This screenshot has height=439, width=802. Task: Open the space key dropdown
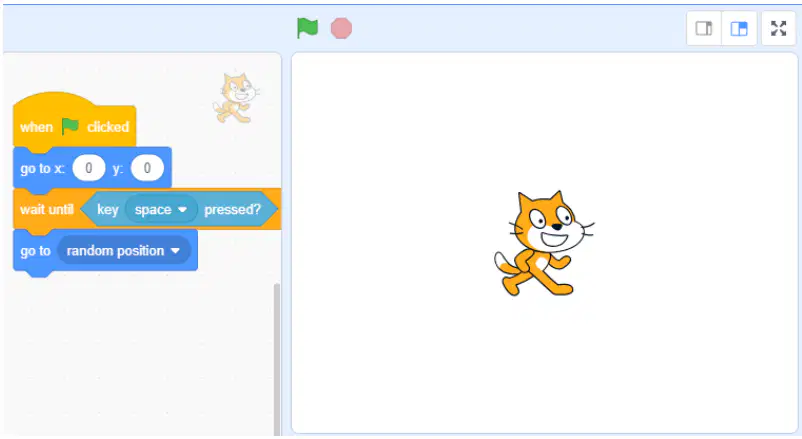point(161,209)
